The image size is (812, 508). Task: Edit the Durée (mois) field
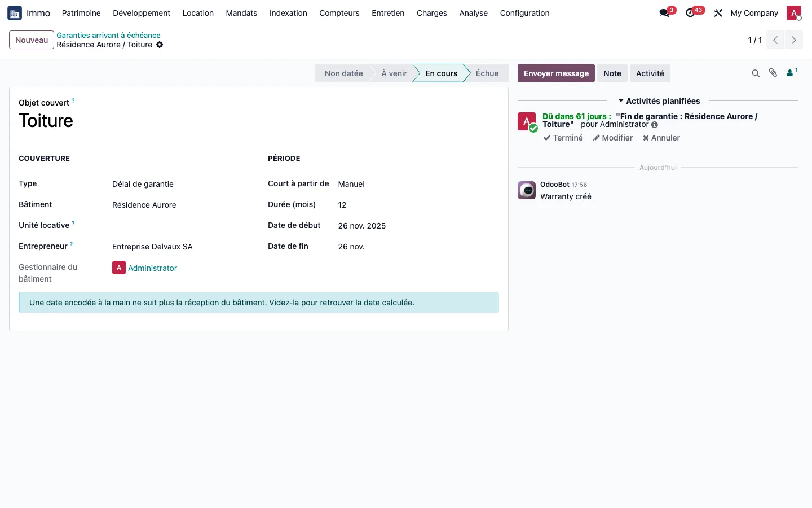click(x=418, y=205)
